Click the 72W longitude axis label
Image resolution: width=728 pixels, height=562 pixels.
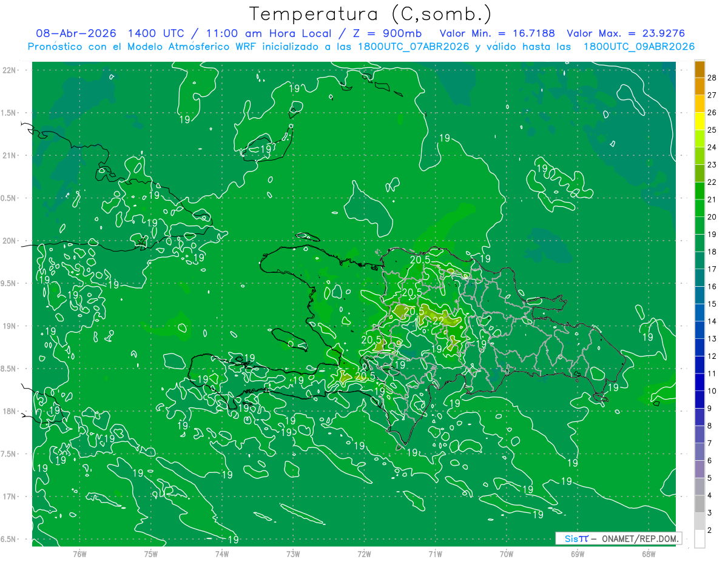(x=364, y=554)
